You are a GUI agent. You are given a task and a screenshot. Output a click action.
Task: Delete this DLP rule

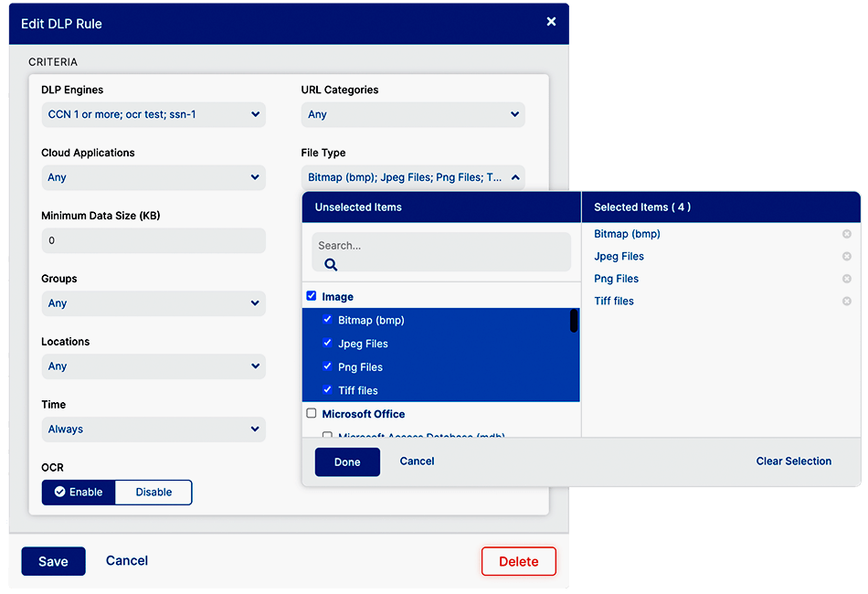518,561
